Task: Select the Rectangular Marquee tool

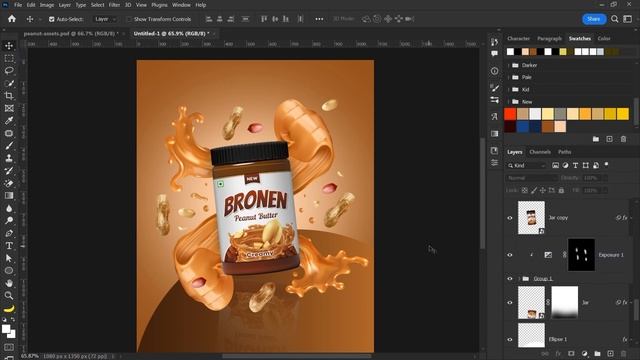Action: coord(9,58)
